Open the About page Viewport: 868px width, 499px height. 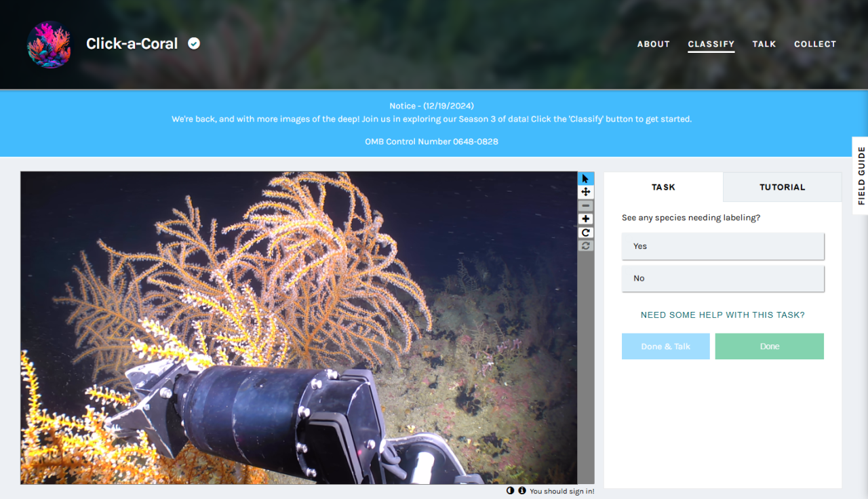point(654,44)
